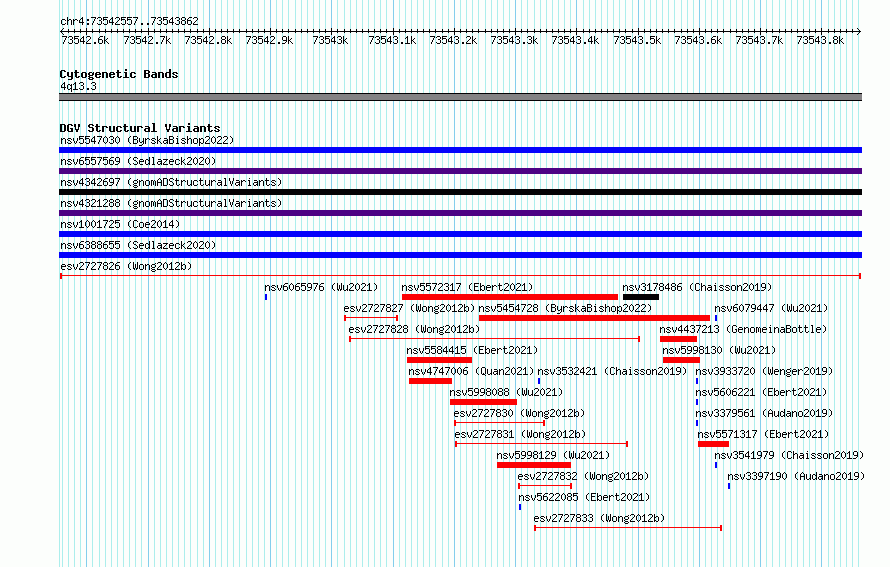Click the red bar under nsv5454728
The image size is (890, 567).
point(594,318)
